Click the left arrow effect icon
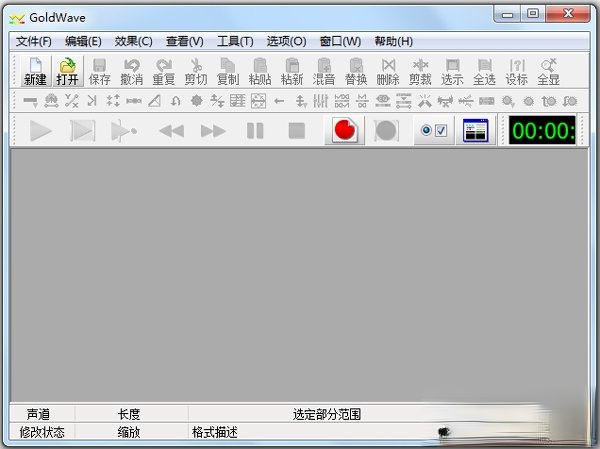The image size is (600, 449). (279, 101)
